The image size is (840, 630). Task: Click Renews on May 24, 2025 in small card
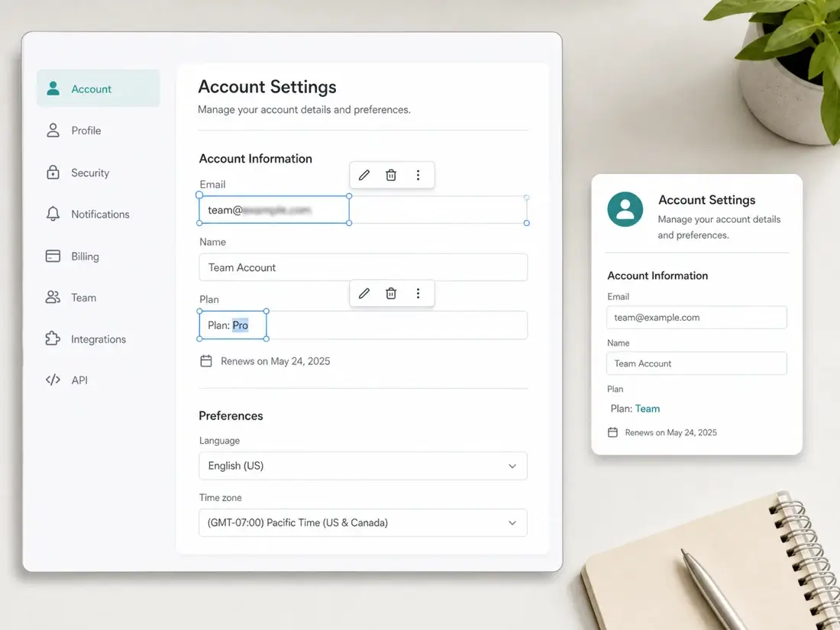click(670, 432)
